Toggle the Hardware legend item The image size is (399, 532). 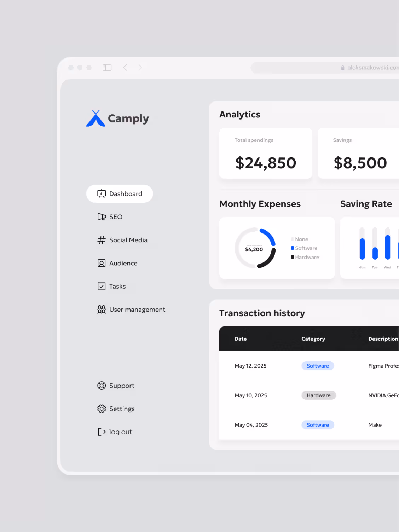tap(306, 257)
